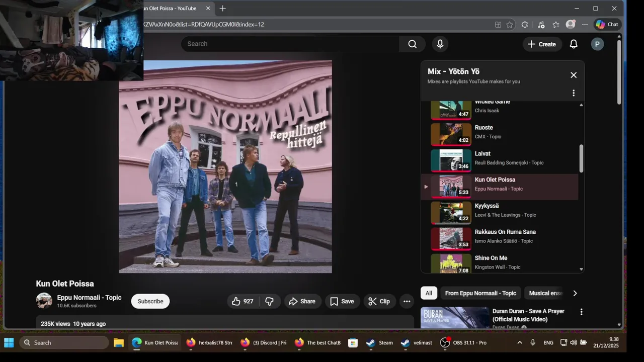Share the Kun Olet Poissa video
The width and height of the screenshot is (644, 362).
(302, 301)
